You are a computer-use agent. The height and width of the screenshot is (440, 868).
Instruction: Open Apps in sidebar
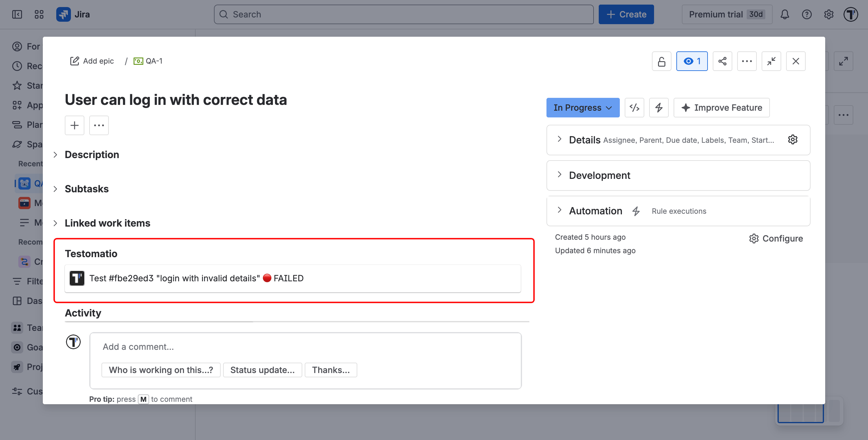click(x=27, y=105)
